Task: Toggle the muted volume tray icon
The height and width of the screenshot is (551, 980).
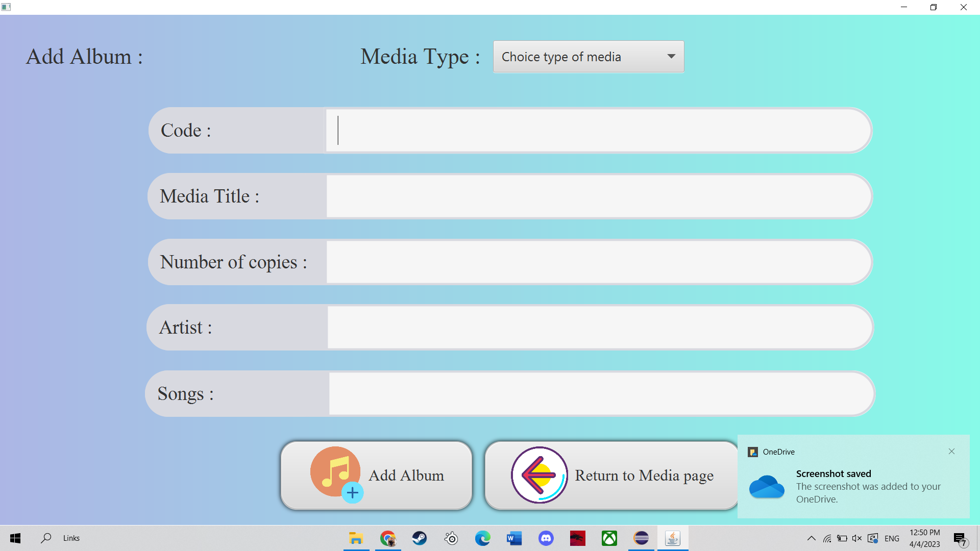Action: click(857, 538)
